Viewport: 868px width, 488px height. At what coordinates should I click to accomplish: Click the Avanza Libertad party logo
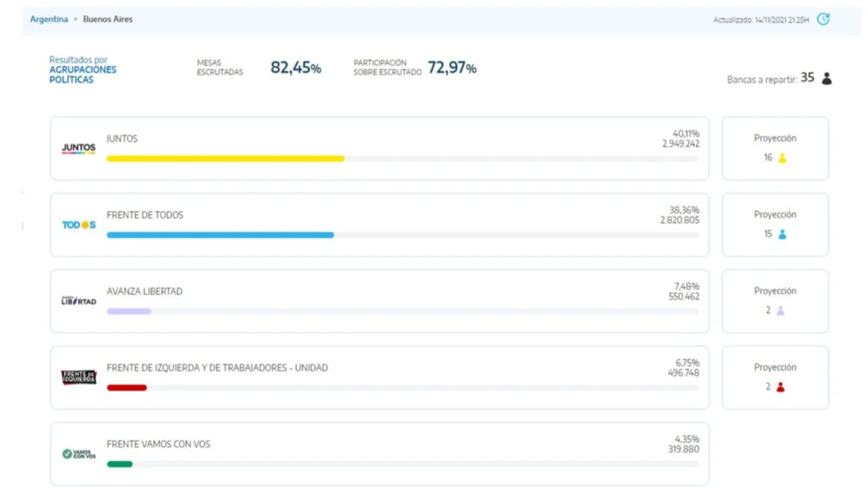pos(79,300)
